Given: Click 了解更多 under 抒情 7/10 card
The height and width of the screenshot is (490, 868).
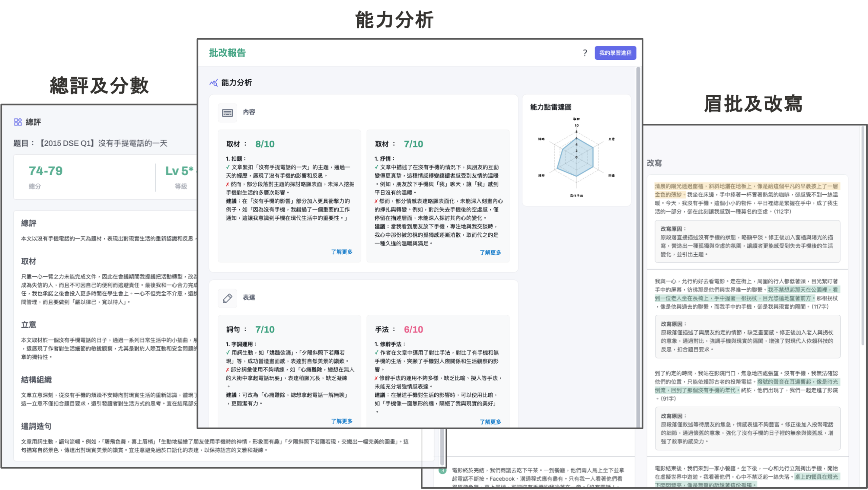Looking at the screenshot, I should (x=490, y=252).
